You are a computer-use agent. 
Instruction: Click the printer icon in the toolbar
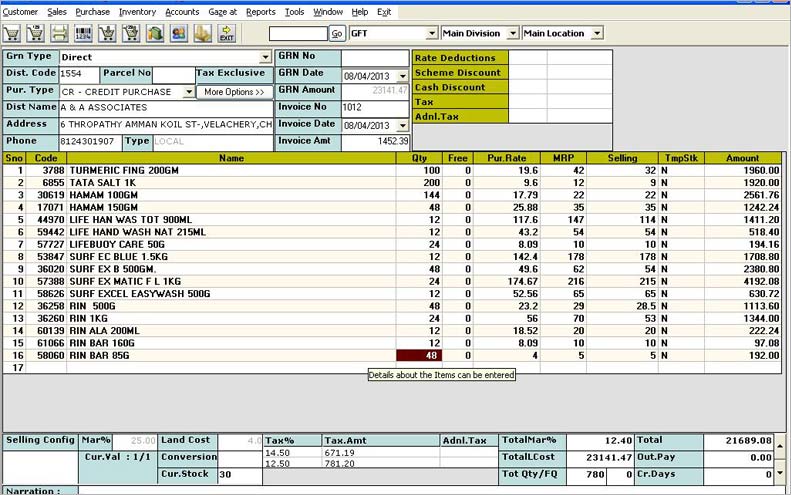(59, 34)
